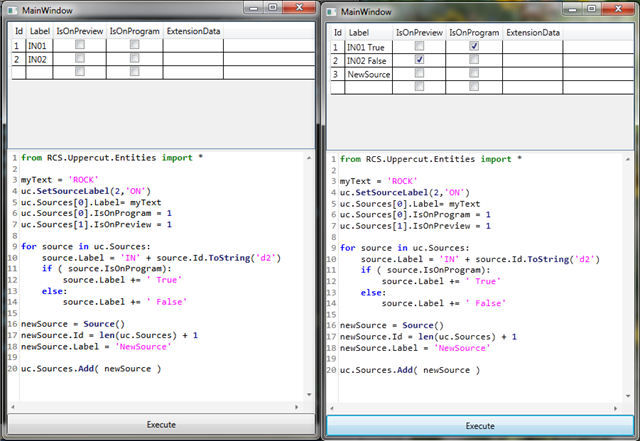
Task: Close the right MainWindow
Action: click(618, 9)
